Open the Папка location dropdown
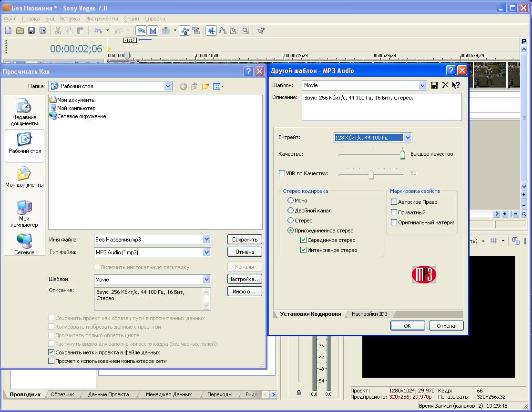This screenshot has width=532, height=412. pos(168,86)
